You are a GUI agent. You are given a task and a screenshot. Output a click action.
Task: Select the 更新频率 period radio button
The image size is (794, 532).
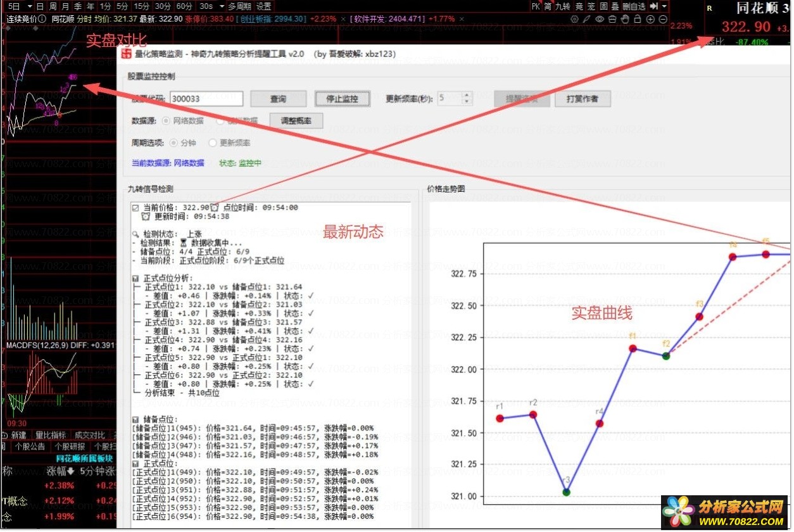[213, 143]
